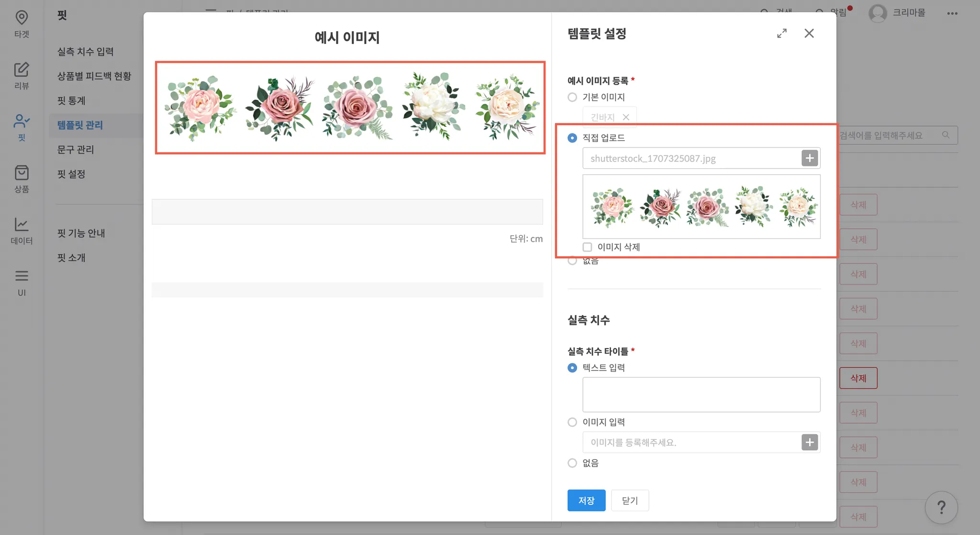Screen dimensions: 980x535
Task: Open the 리뷰 edit icon in sidebar
Action: 22,70
